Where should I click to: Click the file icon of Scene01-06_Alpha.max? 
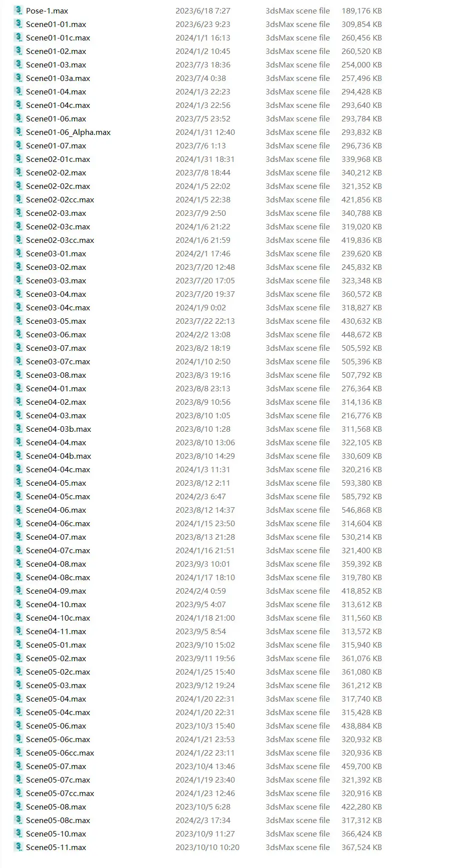tap(18, 132)
